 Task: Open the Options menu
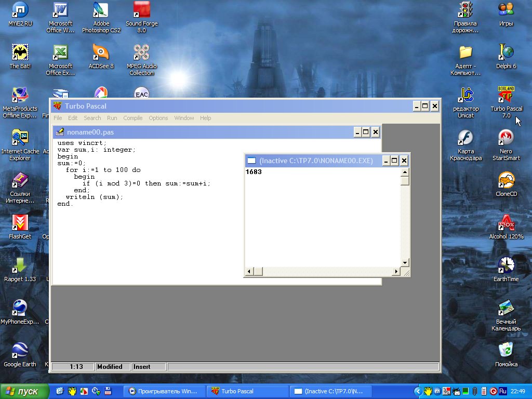pyautogui.click(x=158, y=118)
